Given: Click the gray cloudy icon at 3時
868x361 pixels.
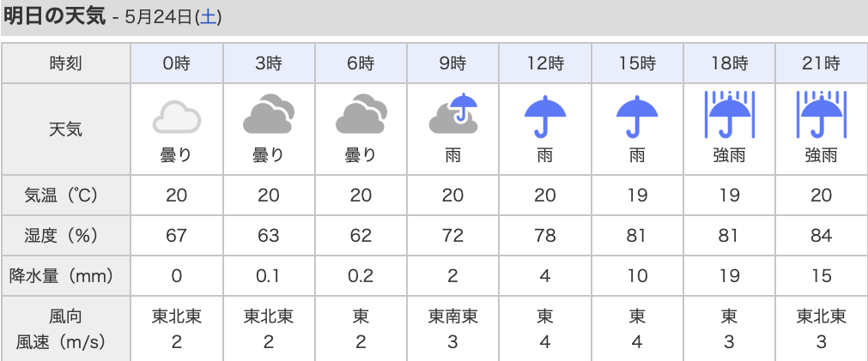Looking at the screenshot, I should [x=269, y=114].
